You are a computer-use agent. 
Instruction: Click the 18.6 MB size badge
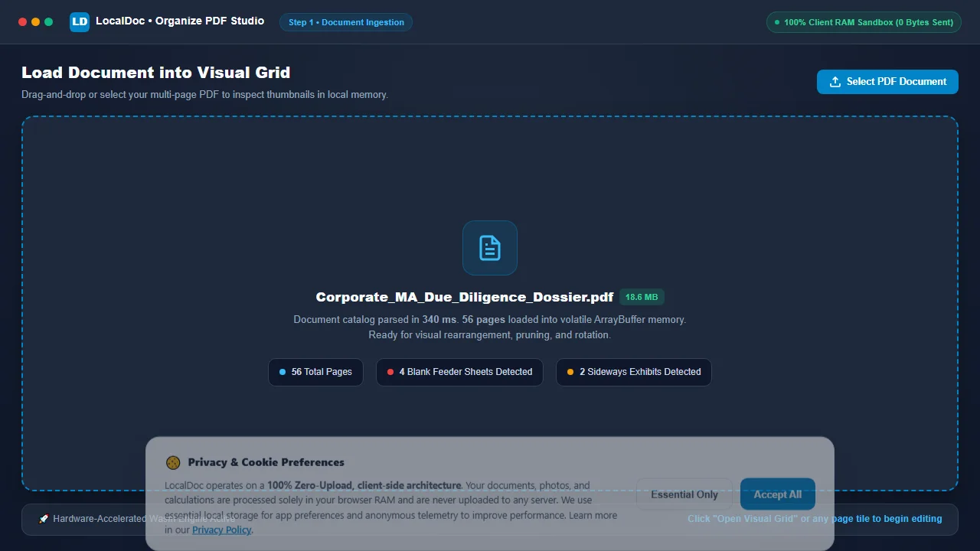point(642,297)
